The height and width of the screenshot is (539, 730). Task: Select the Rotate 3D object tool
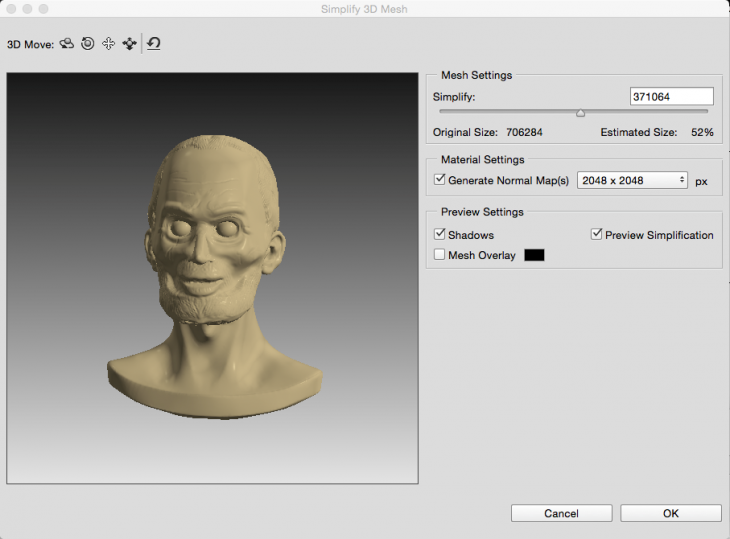[x=67, y=44]
